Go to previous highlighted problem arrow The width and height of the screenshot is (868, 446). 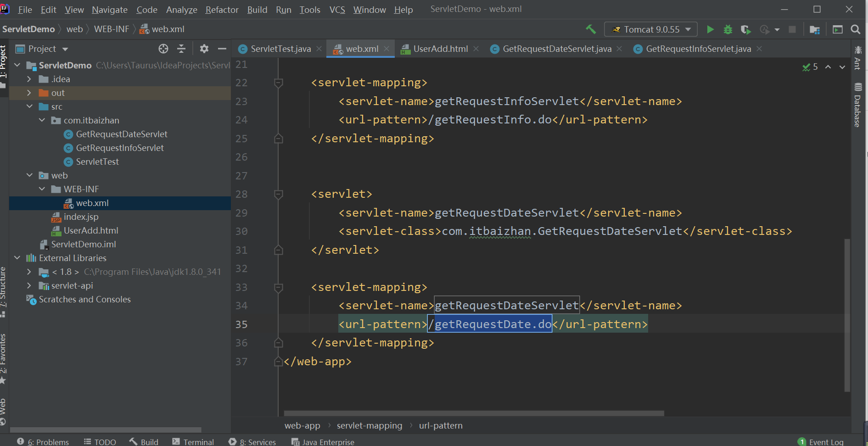click(x=828, y=67)
